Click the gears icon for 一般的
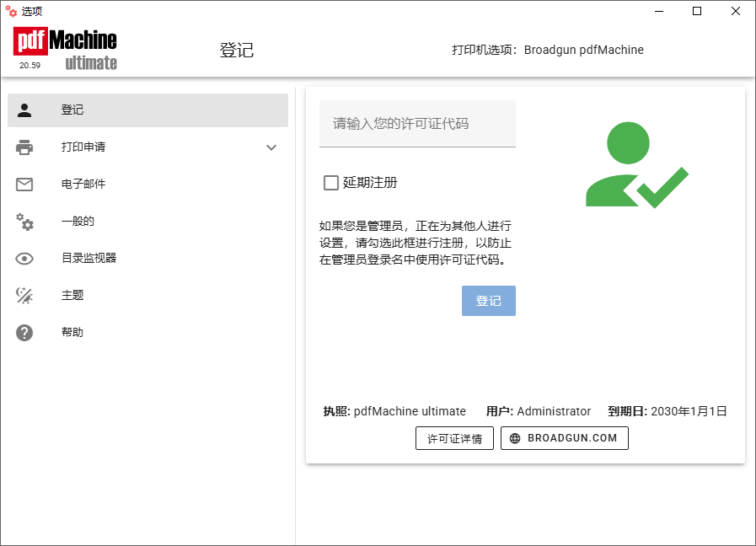 (x=24, y=222)
